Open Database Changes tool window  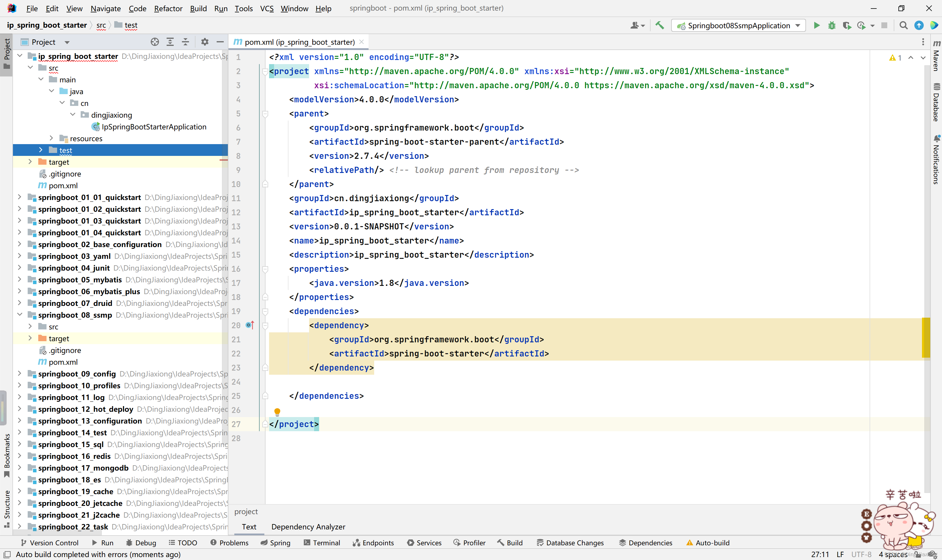(570, 542)
